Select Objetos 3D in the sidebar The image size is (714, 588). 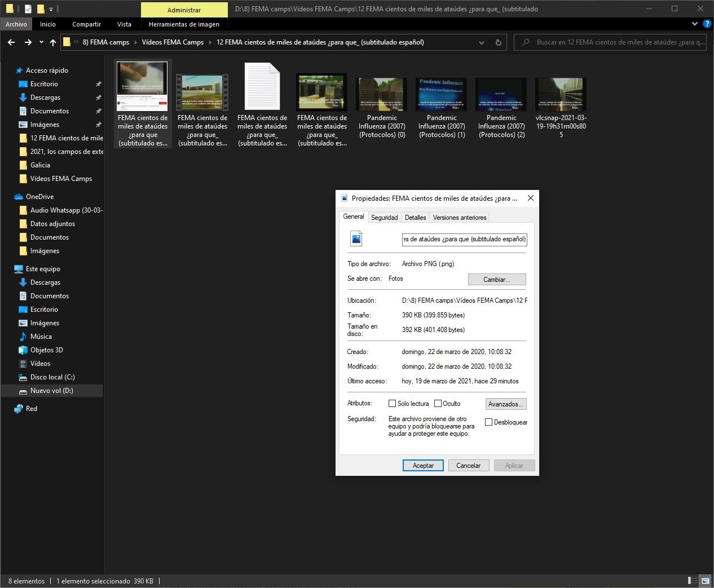click(46, 350)
